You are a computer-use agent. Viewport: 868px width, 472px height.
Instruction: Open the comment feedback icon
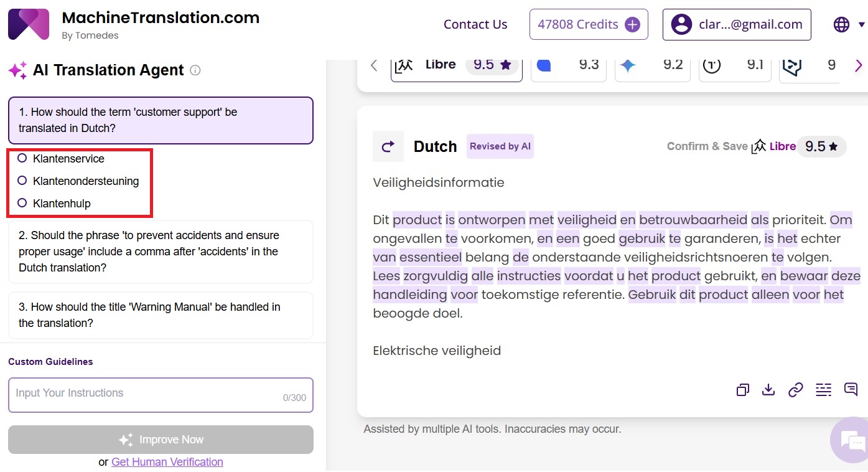point(851,389)
